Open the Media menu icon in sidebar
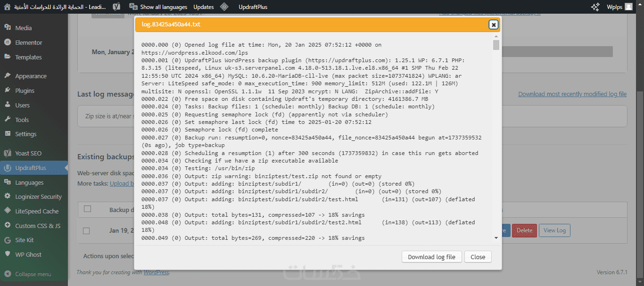Viewport: 644px width, 286px height. (x=7, y=28)
